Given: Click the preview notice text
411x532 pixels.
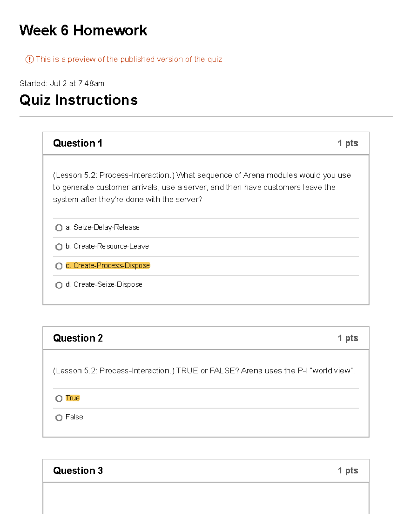Looking at the screenshot, I should (x=129, y=59).
